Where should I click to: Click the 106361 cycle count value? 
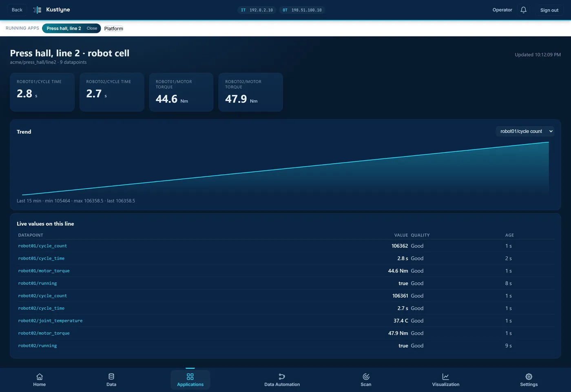(x=400, y=296)
